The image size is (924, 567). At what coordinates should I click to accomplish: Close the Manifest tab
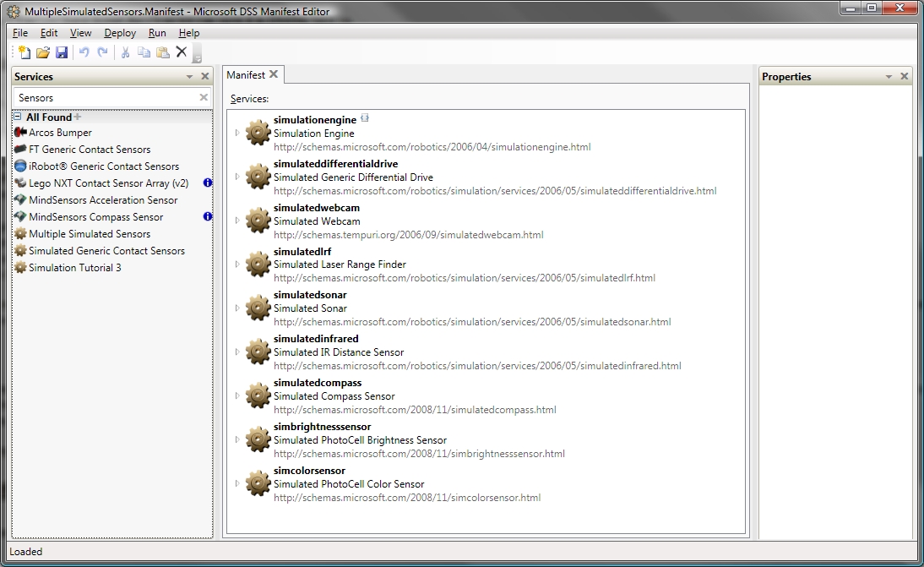(274, 74)
